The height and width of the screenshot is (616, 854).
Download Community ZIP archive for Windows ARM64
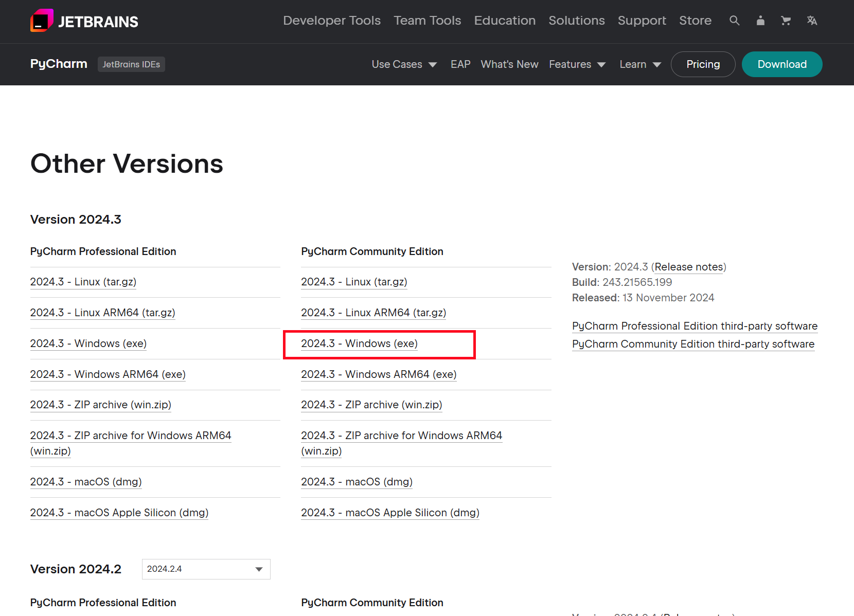click(x=402, y=443)
